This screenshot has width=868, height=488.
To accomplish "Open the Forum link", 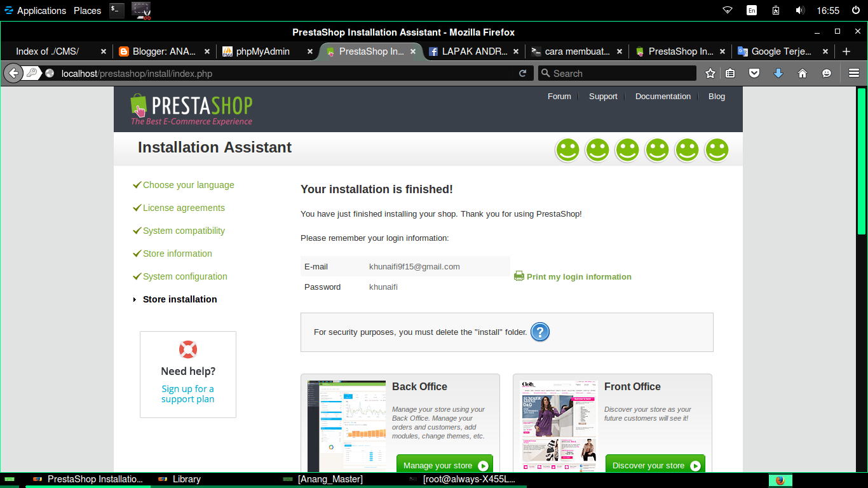I will pos(559,97).
